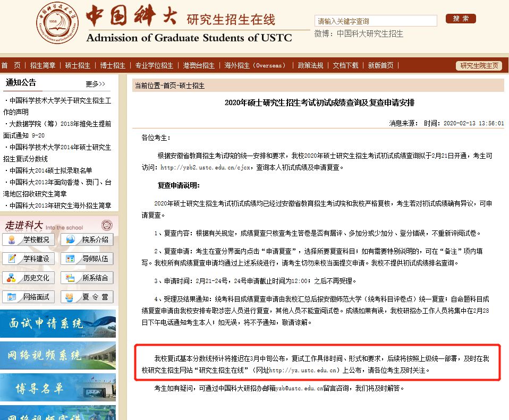Click the USTC round emblem logo
Screen dimensions: 509x420
57,24
